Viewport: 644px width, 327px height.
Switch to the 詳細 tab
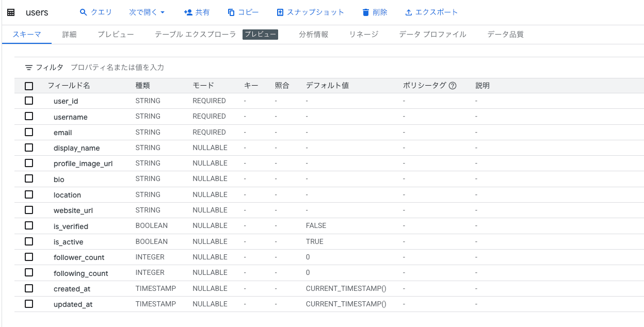click(x=69, y=34)
